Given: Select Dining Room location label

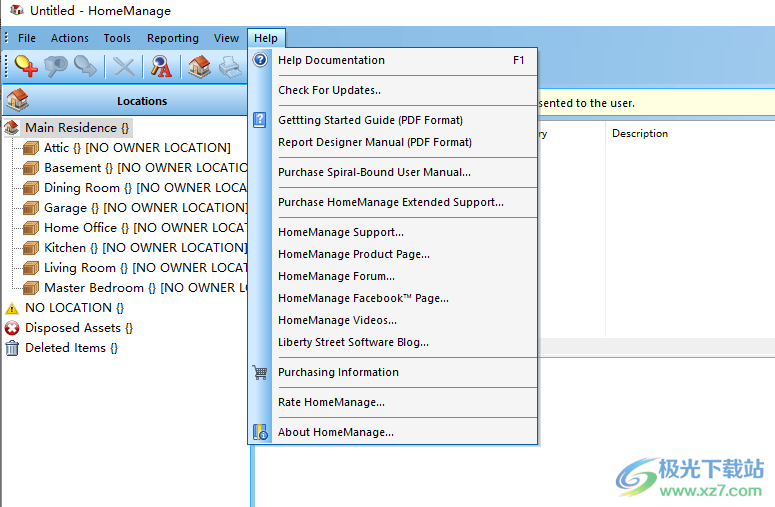Looking at the screenshot, I should (145, 188).
